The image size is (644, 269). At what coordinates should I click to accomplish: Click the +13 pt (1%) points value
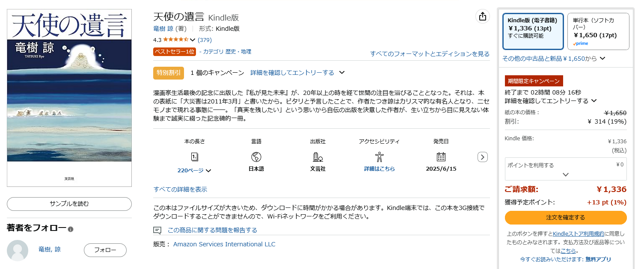click(607, 202)
